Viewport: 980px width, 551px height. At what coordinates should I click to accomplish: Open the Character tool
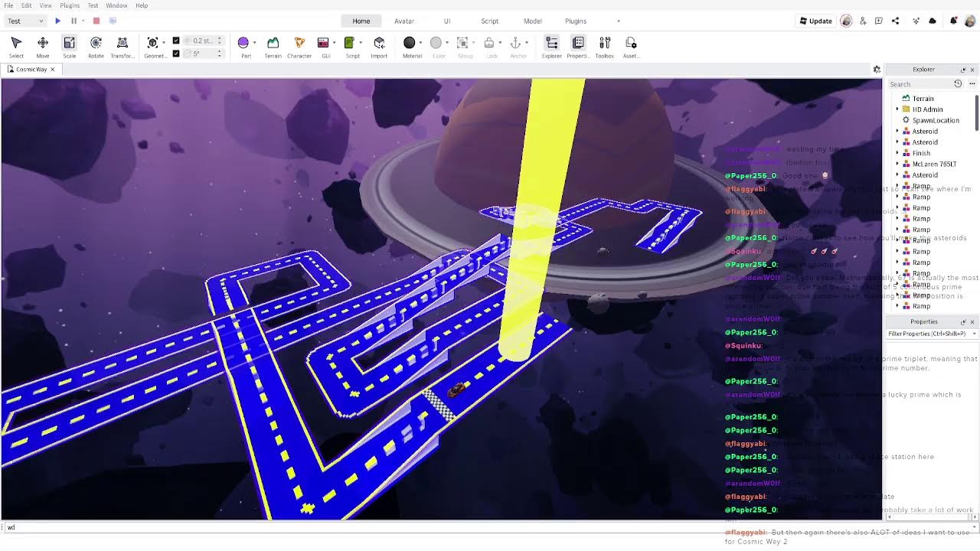(x=299, y=47)
